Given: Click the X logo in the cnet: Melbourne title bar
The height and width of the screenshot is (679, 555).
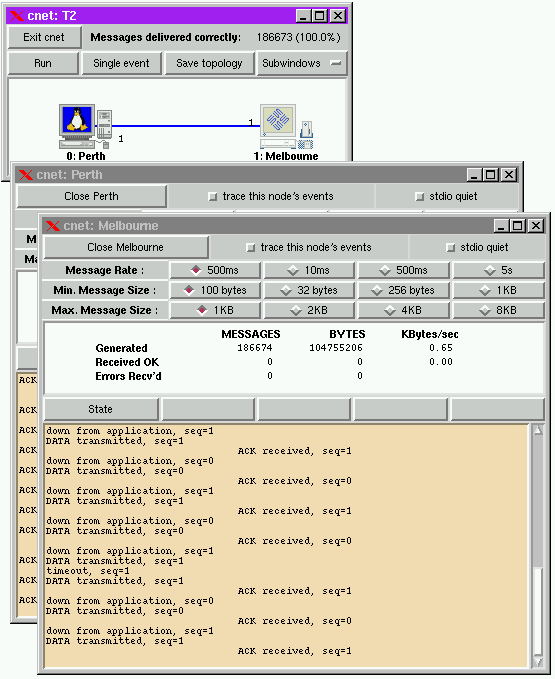Looking at the screenshot, I should pos(53,226).
